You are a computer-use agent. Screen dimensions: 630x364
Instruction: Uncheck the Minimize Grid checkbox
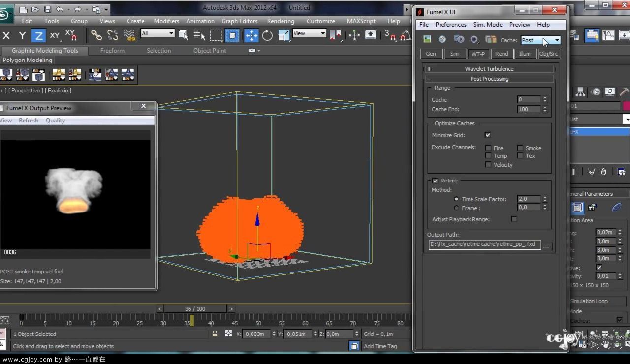[x=488, y=135]
